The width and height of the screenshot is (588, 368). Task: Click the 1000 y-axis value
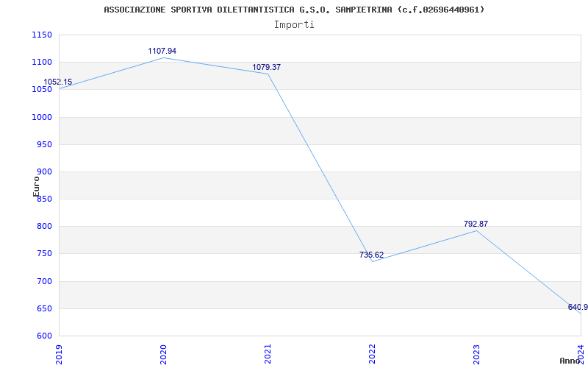point(42,117)
